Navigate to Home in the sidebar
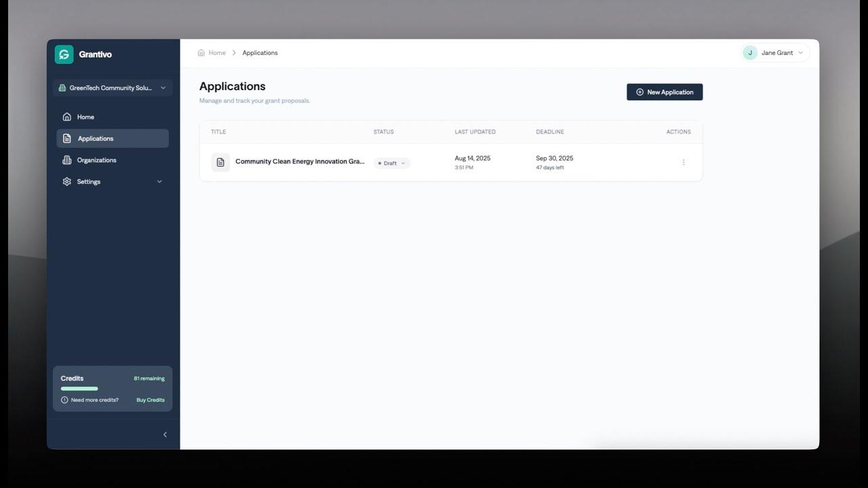868x488 pixels. click(x=85, y=117)
